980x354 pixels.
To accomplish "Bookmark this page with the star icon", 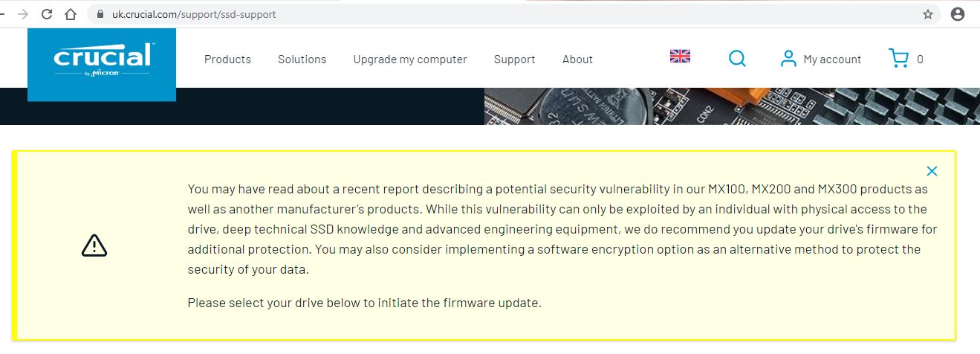I will 927,14.
